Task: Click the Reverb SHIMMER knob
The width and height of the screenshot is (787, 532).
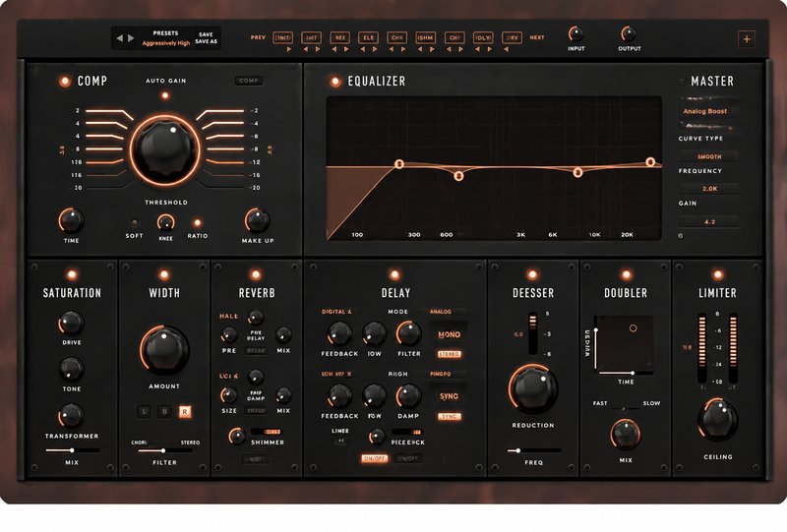Action: 236,437
